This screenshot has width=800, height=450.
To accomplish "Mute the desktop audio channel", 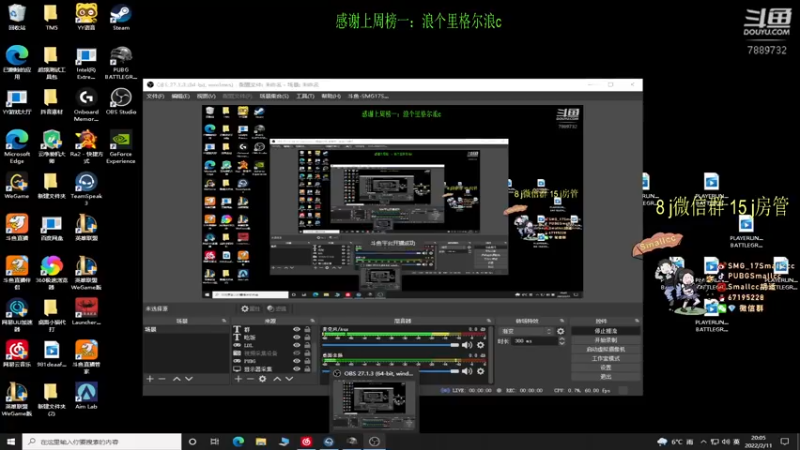I will [467, 371].
